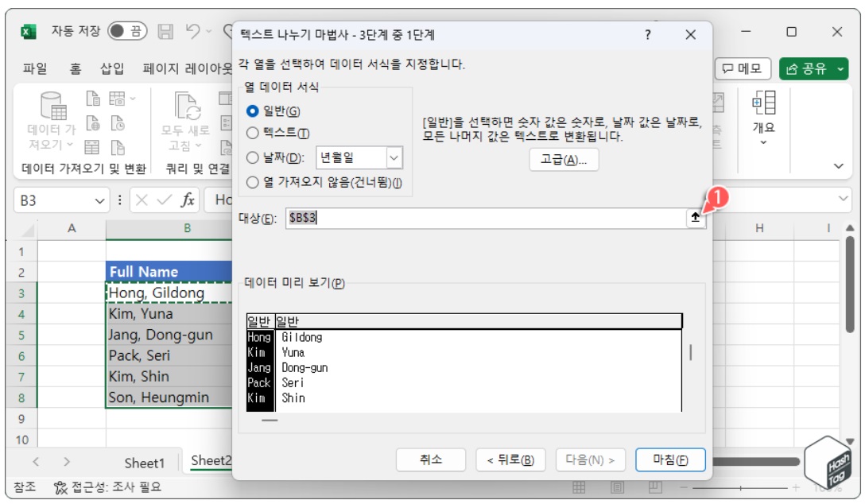Click the select-all corner triangle
Viewport: 865px width, 504px height.
coord(26,230)
